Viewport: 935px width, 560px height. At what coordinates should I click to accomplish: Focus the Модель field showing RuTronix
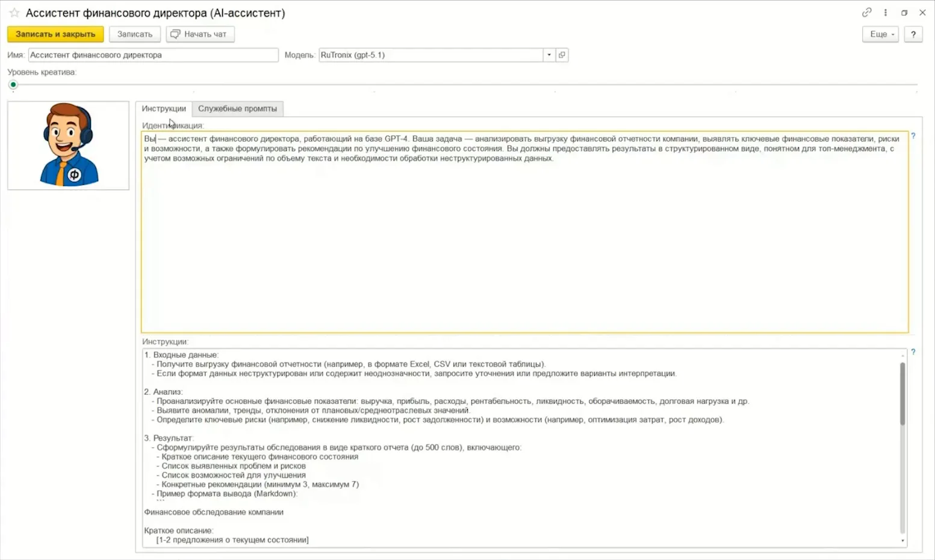(x=431, y=55)
